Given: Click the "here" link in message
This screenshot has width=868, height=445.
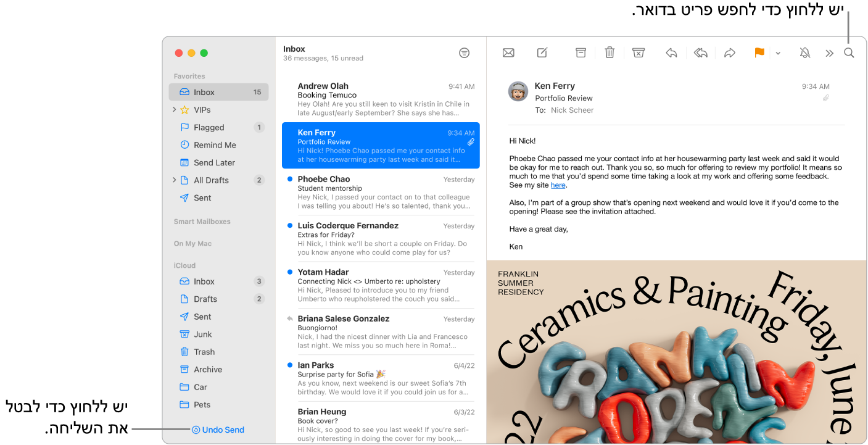Looking at the screenshot, I should click(x=558, y=185).
